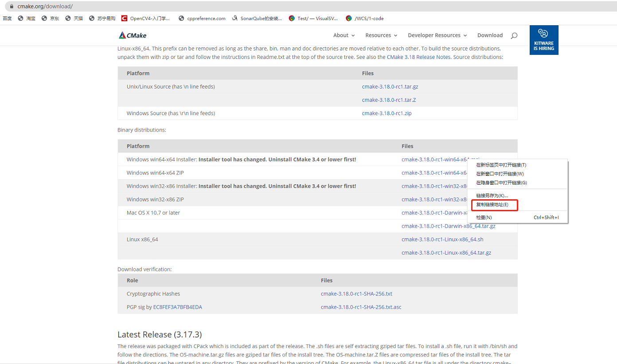Click the Mac OS X 10.7 row file link

434,213
